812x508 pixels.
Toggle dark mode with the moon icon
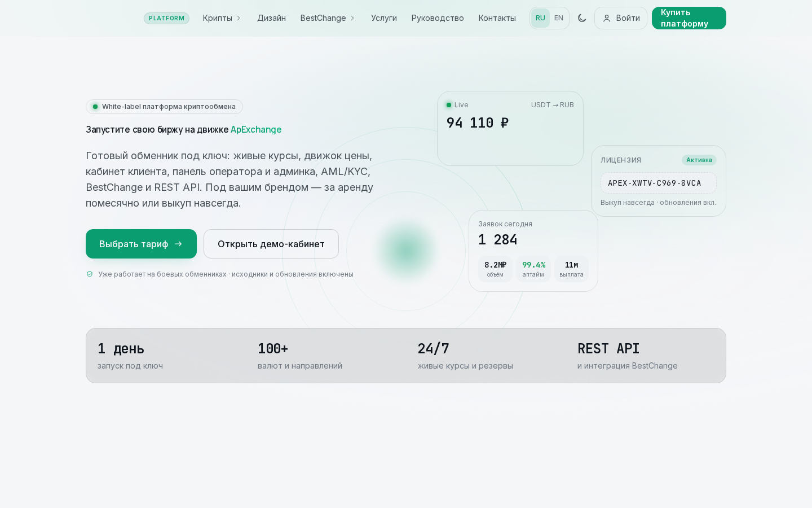tap(582, 18)
